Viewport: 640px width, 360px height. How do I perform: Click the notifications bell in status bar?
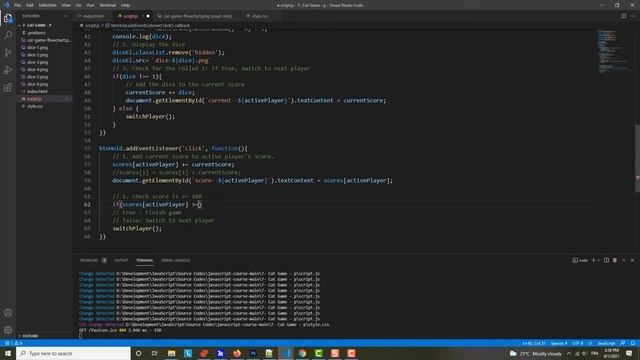(633, 343)
